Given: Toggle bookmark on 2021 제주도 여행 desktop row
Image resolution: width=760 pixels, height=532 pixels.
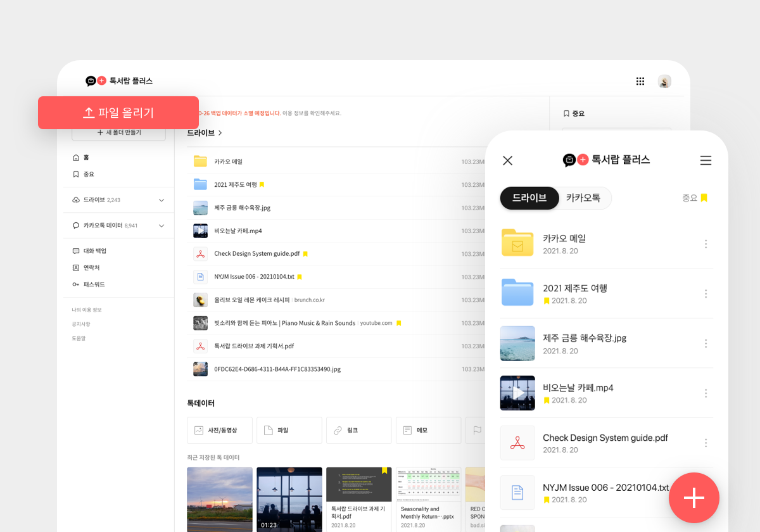Looking at the screenshot, I should 262,185.
